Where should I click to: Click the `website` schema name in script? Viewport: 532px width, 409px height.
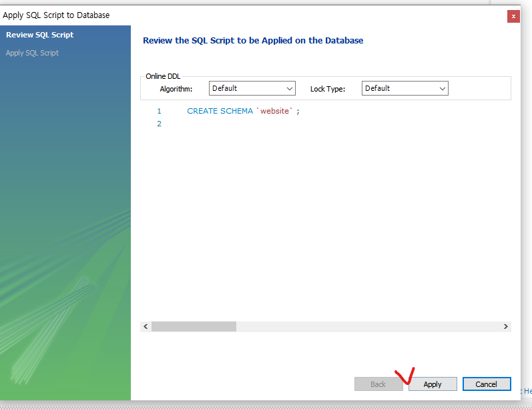(274, 111)
